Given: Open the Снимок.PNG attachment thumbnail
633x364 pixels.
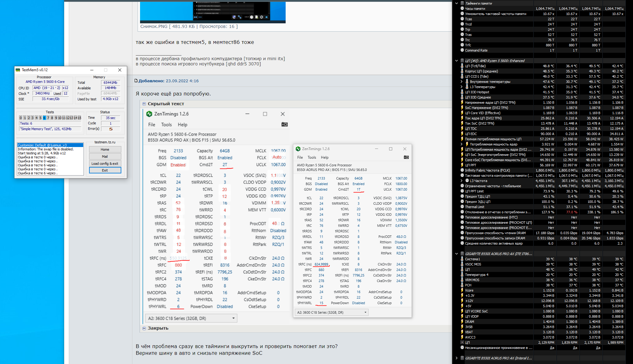Looking at the screenshot, I should [x=213, y=12].
